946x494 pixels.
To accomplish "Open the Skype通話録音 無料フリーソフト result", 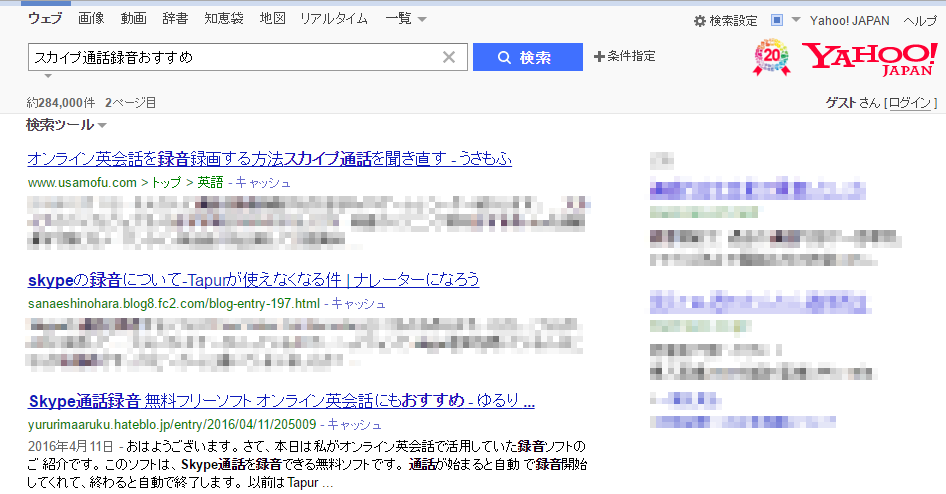I will 281,401.
